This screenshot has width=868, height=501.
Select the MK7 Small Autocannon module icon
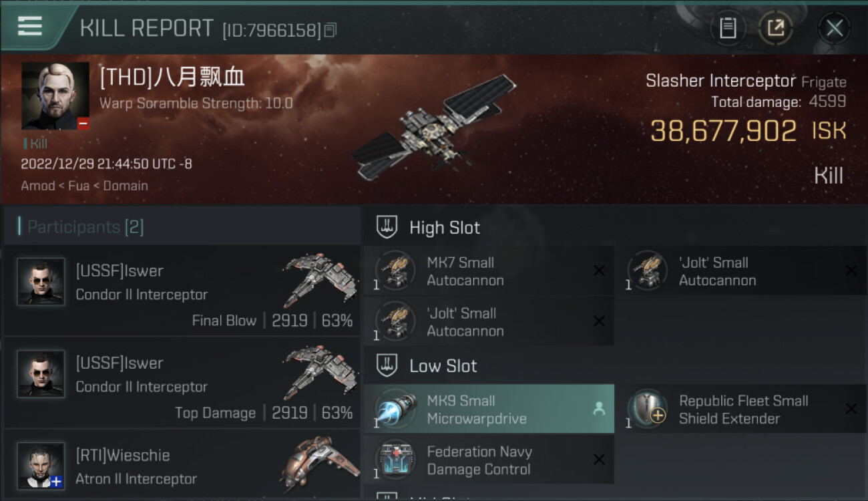point(395,271)
